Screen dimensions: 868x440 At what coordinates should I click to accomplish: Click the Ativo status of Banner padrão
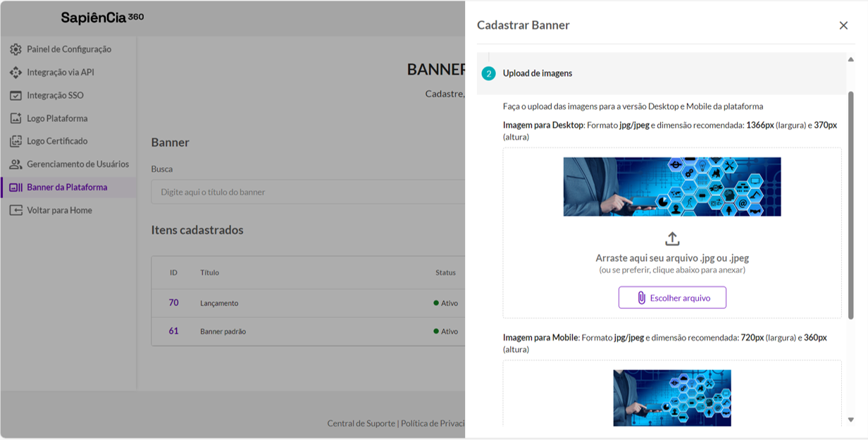pos(446,331)
